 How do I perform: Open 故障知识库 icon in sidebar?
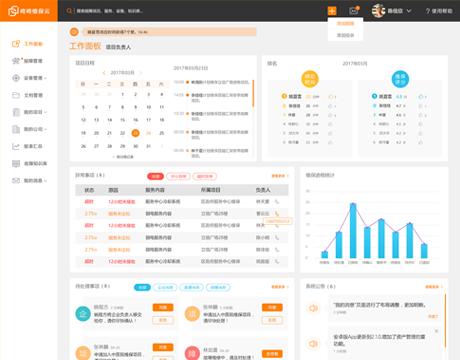(x=16, y=163)
